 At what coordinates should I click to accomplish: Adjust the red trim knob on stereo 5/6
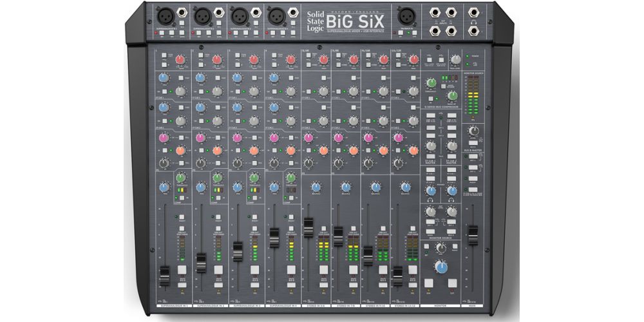point(324,60)
